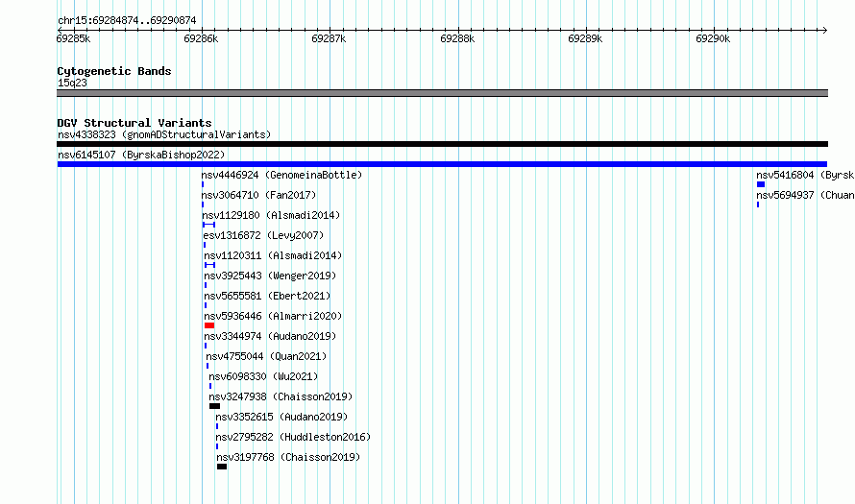Click the red nsv5936446 variant block
This screenshot has width=855, height=504.
209,325
